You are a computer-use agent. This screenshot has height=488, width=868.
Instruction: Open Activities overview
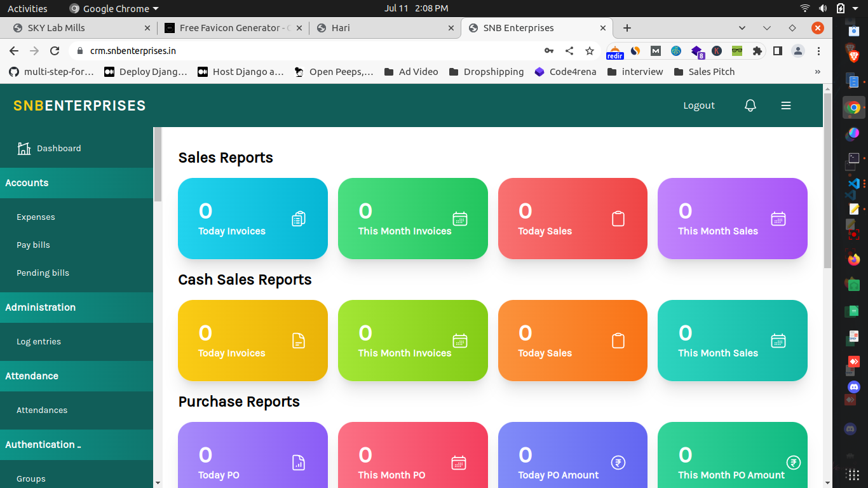pos(27,8)
